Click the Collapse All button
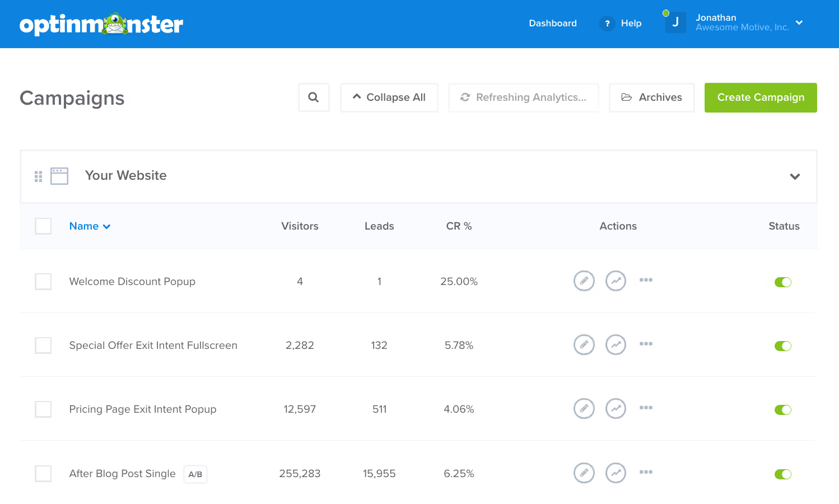 pos(389,97)
